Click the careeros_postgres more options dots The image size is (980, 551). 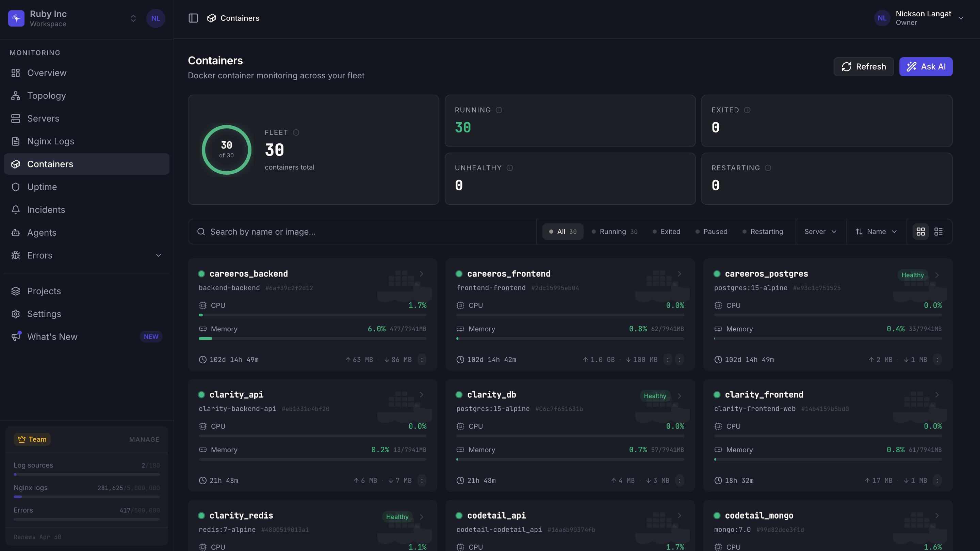pos(937,360)
